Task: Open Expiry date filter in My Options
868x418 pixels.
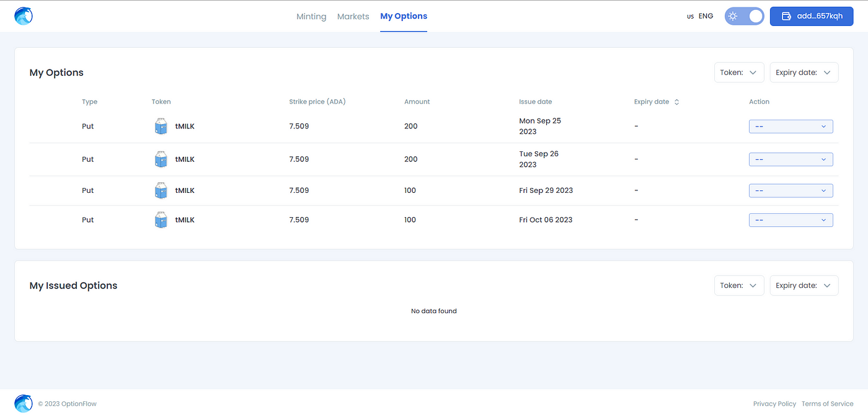Action: click(804, 73)
